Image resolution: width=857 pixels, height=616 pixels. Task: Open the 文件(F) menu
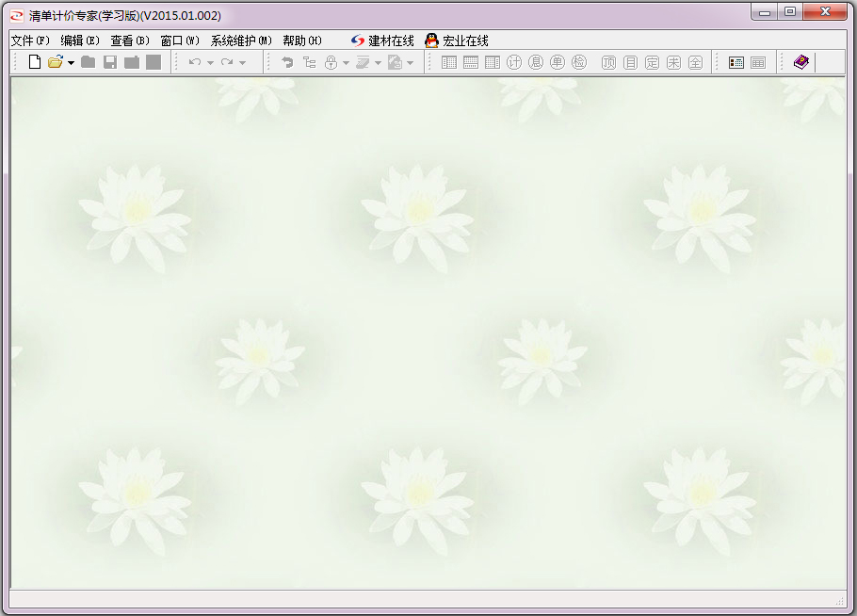[x=30, y=41]
